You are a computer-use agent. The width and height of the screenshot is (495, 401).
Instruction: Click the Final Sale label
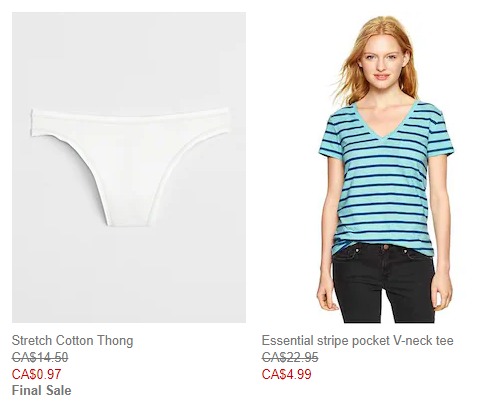tap(42, 390)
